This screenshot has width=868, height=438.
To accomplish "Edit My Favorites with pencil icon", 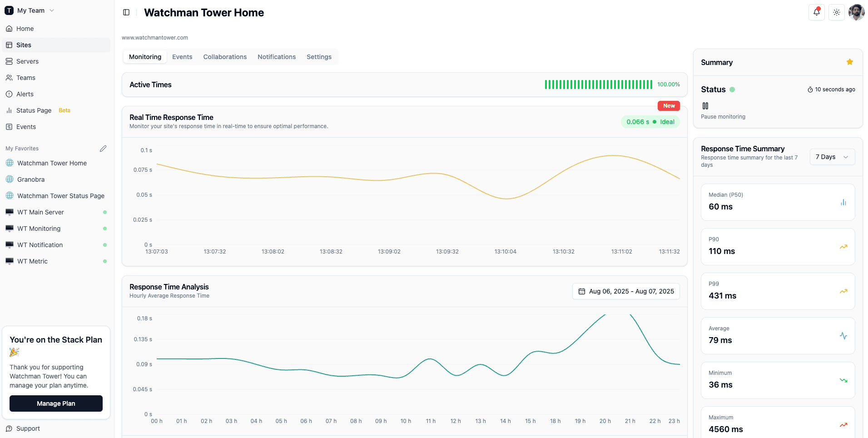I will pyautogui.click(x=103, y=149).
